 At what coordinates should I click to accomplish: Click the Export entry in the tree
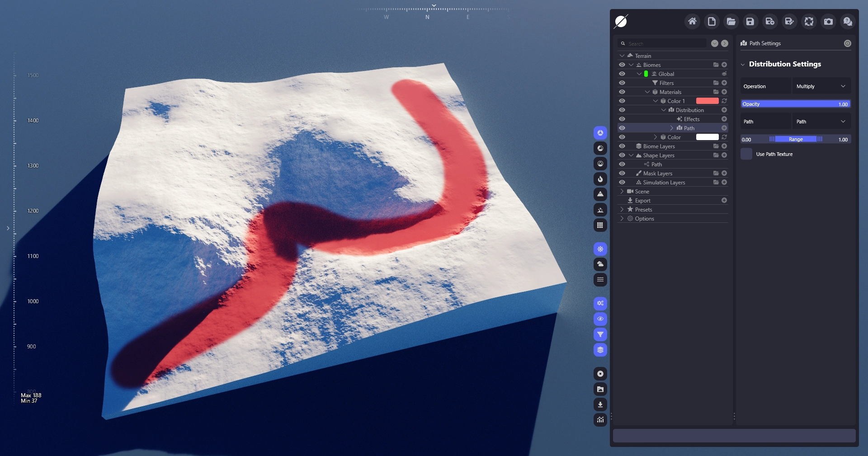pyautogui.click(x=642, y=200)
